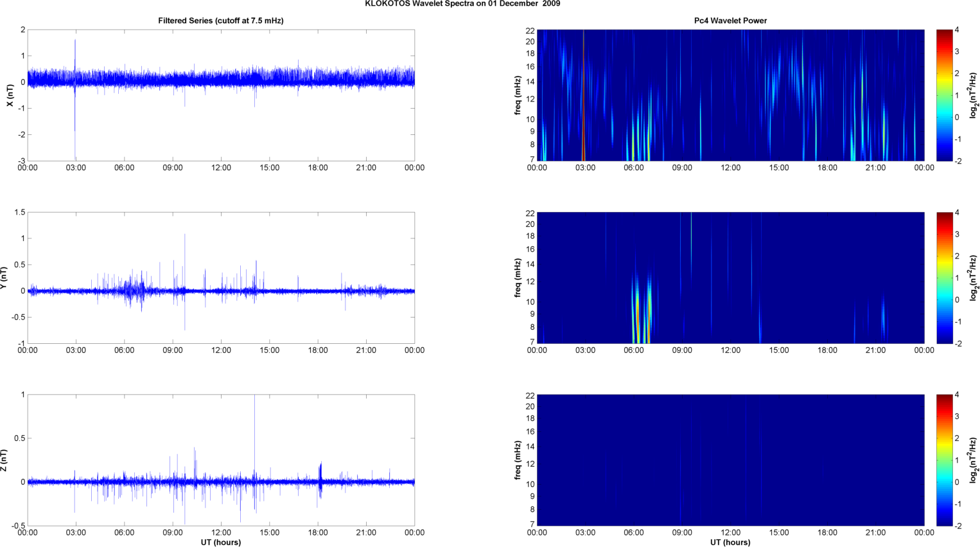Click log2(nT²/Hz) label beside top colorbar
The height and width of the screenshot is (547, 980).
(974, 95)
